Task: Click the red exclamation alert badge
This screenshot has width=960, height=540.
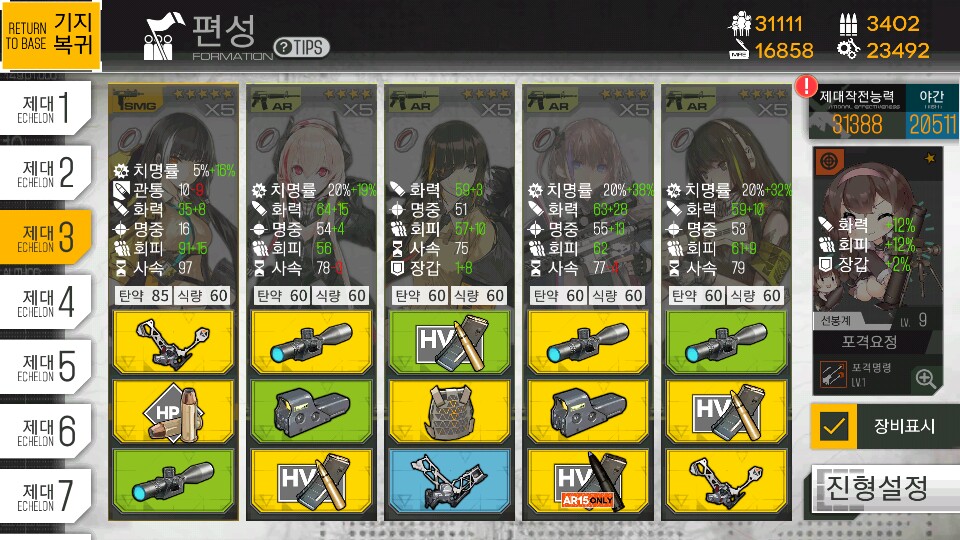Action: 806,86
